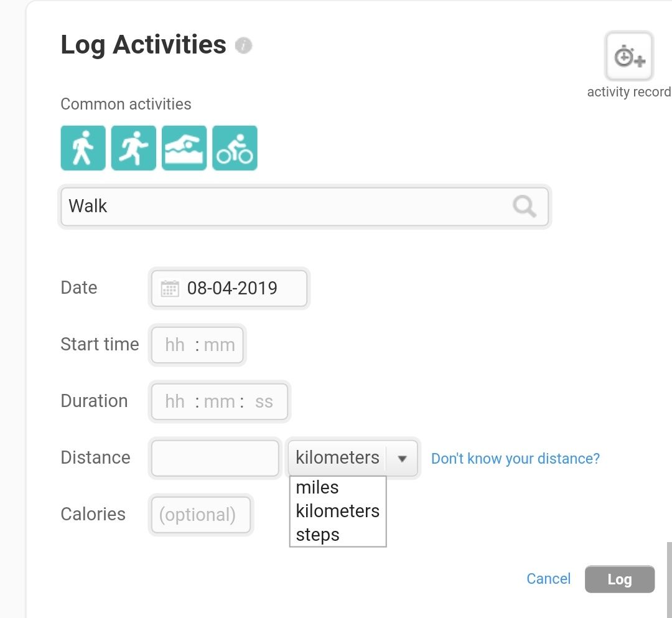Screen dimensions: 672x618
Task: Expand the distance unit dropdown arrow
Action: [x=402, y=459]
